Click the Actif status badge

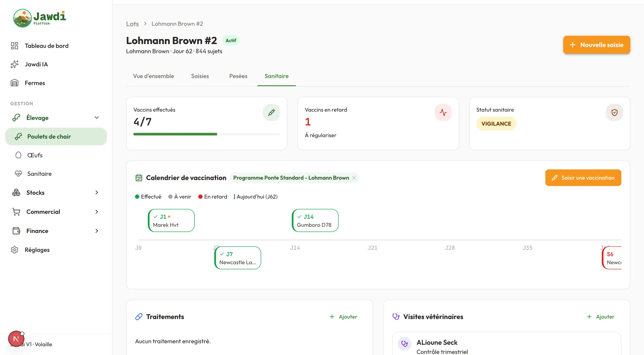tap(231, 41)
